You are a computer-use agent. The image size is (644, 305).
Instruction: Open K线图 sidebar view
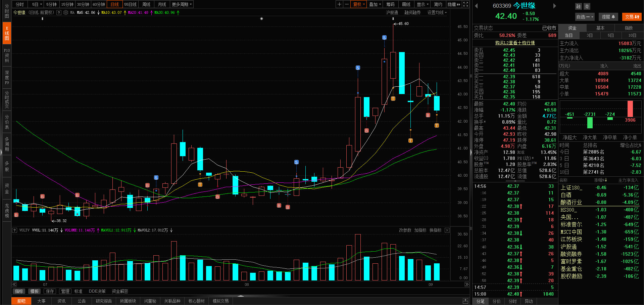[x=7, y=33]
